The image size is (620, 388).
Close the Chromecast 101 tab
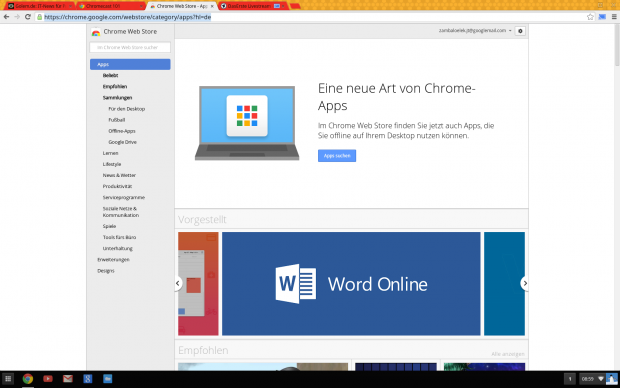[142, 6]
